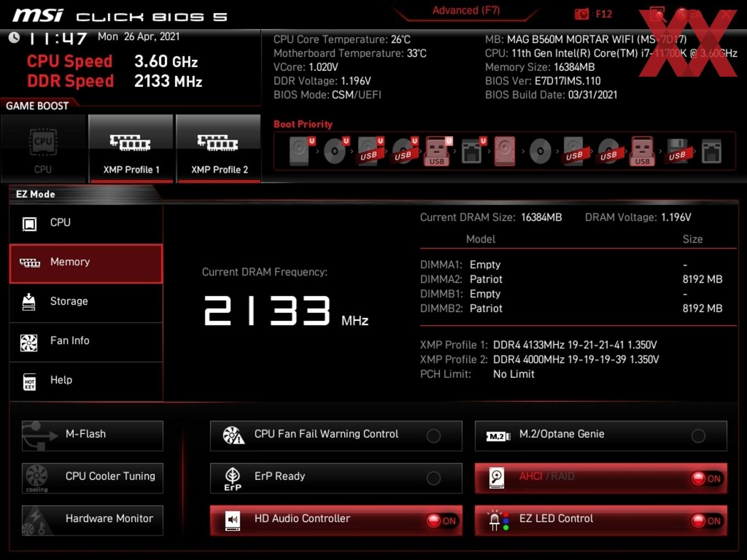
Task: Open the Storage section
Action: pyautogui.click(x=86, y=303)
